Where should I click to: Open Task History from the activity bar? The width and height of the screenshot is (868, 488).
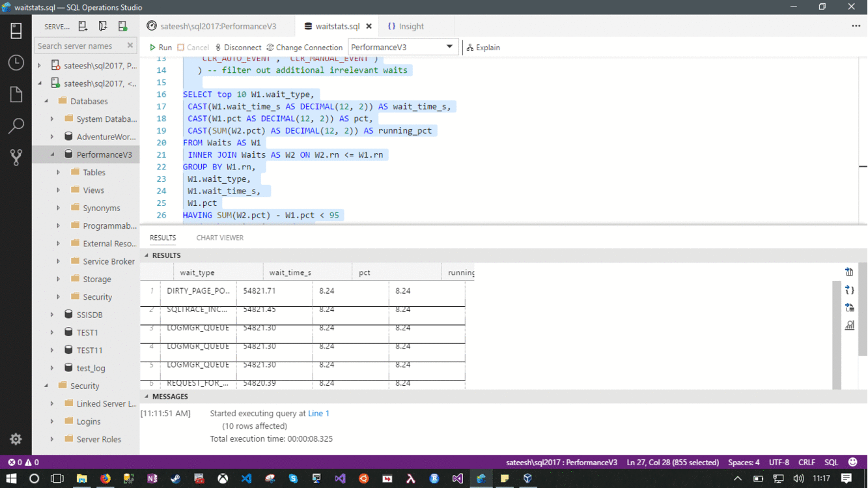click(x=16, y=63)
